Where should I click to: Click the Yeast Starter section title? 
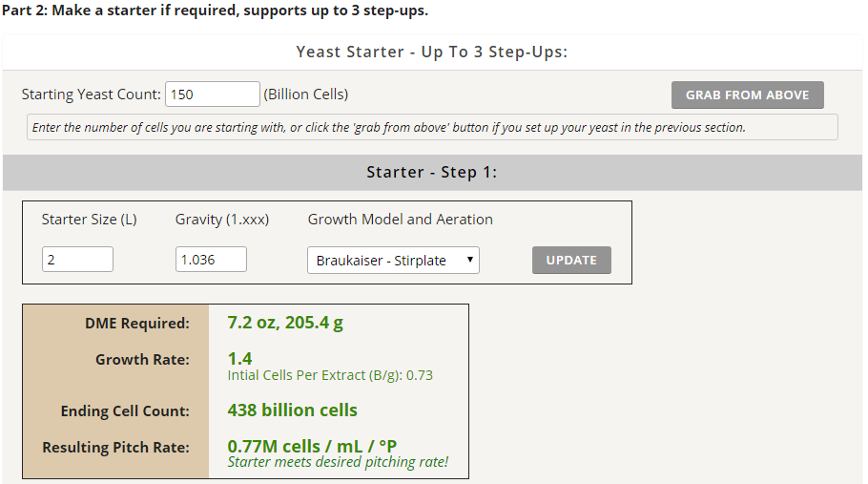tap(432, 52)
